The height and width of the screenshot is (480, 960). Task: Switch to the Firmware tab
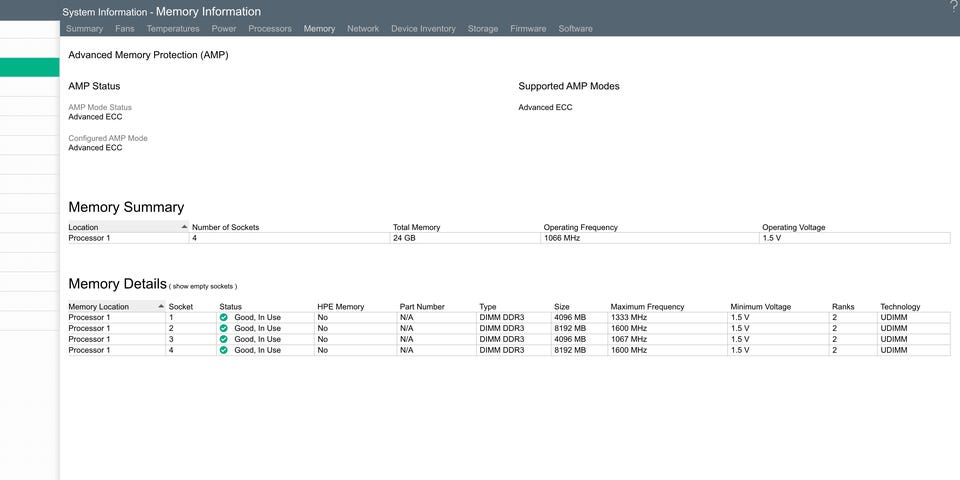[x=528, y=29]
